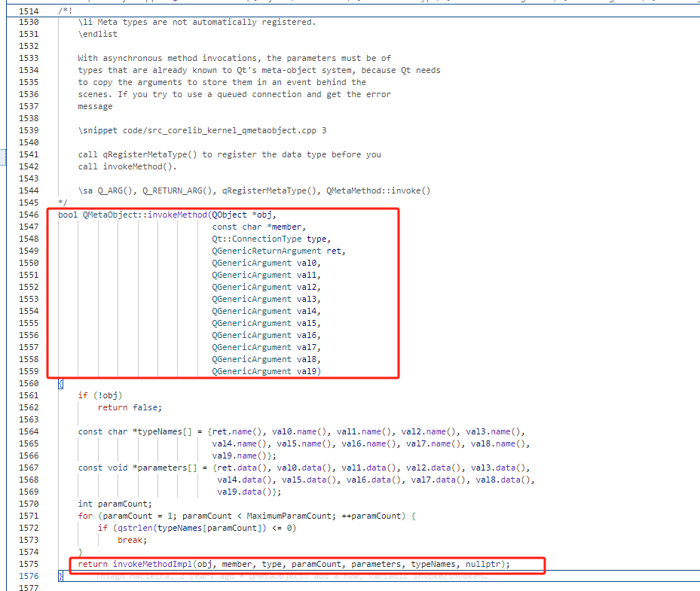Click the 'QGenericArgument val7' parameter
Viewport: 700px width, 591px height.
(x=264, y=347)
